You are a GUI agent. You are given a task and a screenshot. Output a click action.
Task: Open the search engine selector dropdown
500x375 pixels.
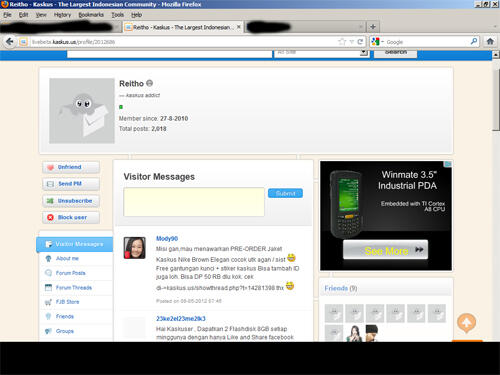tap(378, 42)
